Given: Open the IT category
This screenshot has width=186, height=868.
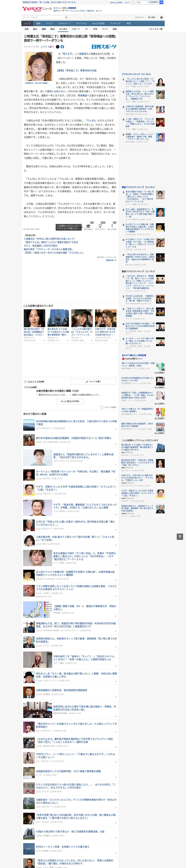Looking at the screenshot, I should [86, 29].
